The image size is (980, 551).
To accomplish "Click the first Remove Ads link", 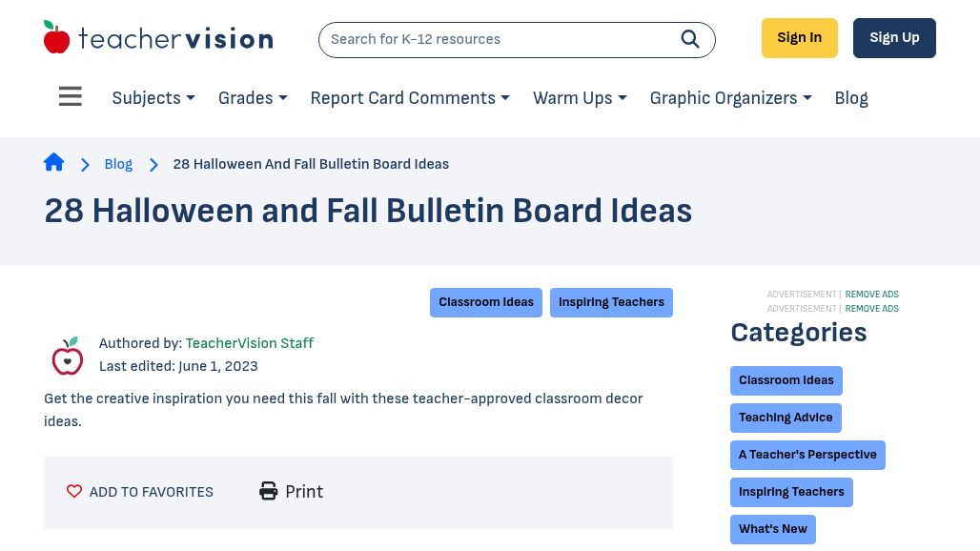I will click(872, 295).
